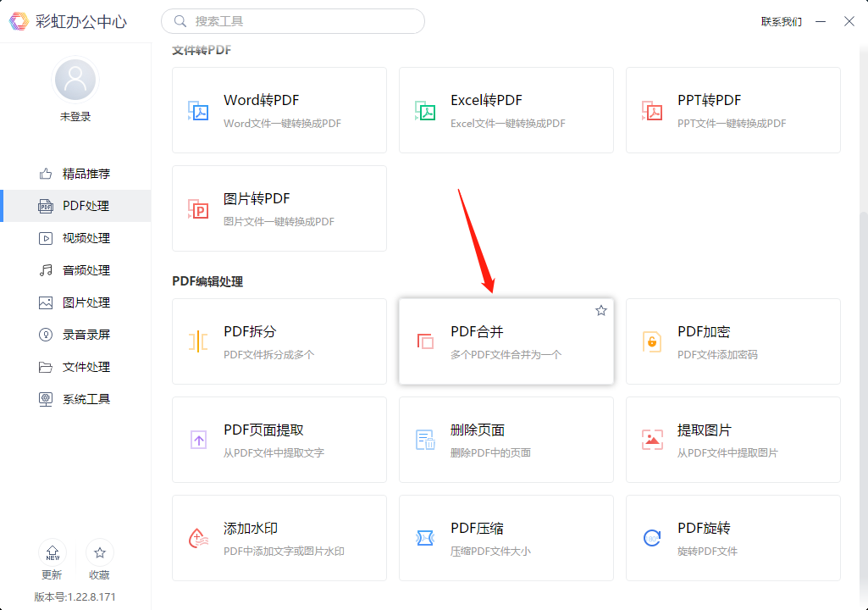
Task: Select 录音录屏 sidebar entry
Action: point(75,335)
